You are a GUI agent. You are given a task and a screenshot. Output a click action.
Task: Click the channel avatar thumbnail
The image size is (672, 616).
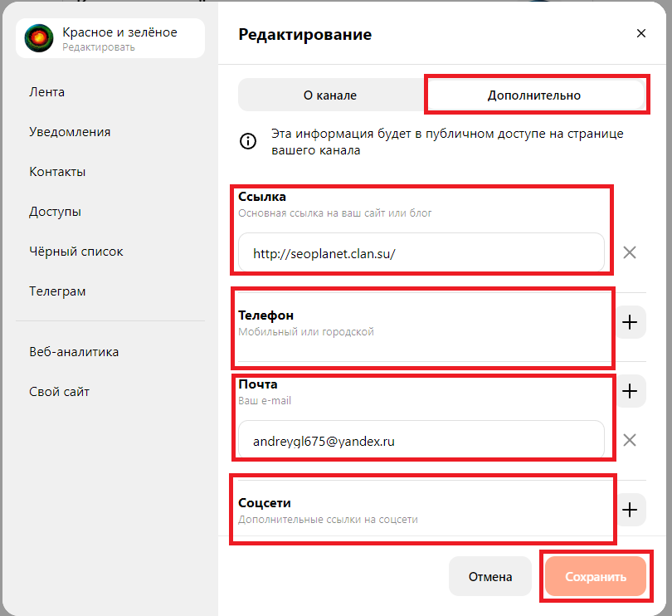[x=38, y=38]
